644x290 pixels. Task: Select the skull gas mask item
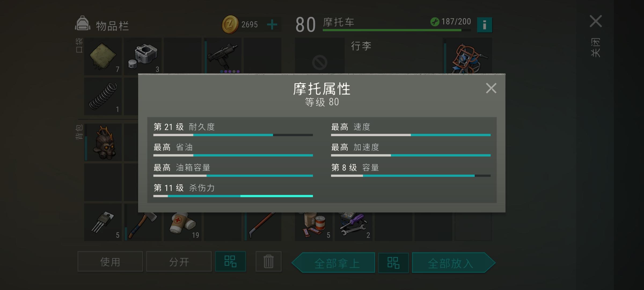(x=103, y=142)
